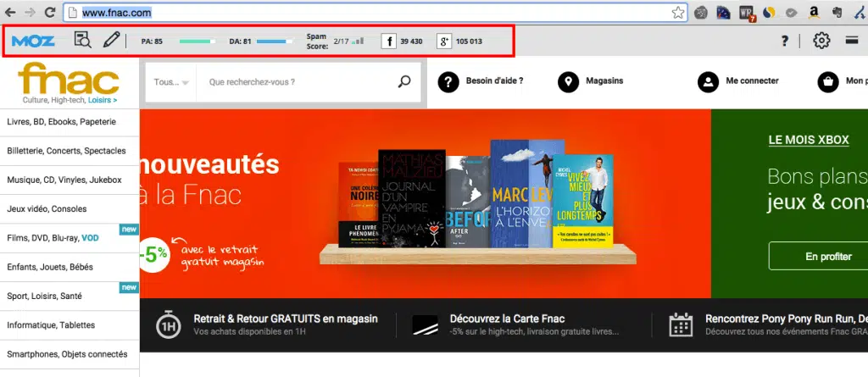Screen dimensions: 868x377
Task: Click the gray round extension icon beside star
Action: click(x=701, y=12)
